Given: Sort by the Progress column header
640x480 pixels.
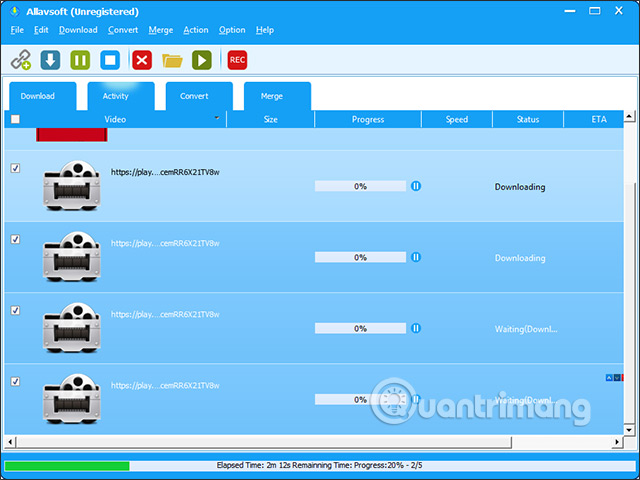Looking at the screenshot, I should tap(368, 119).
